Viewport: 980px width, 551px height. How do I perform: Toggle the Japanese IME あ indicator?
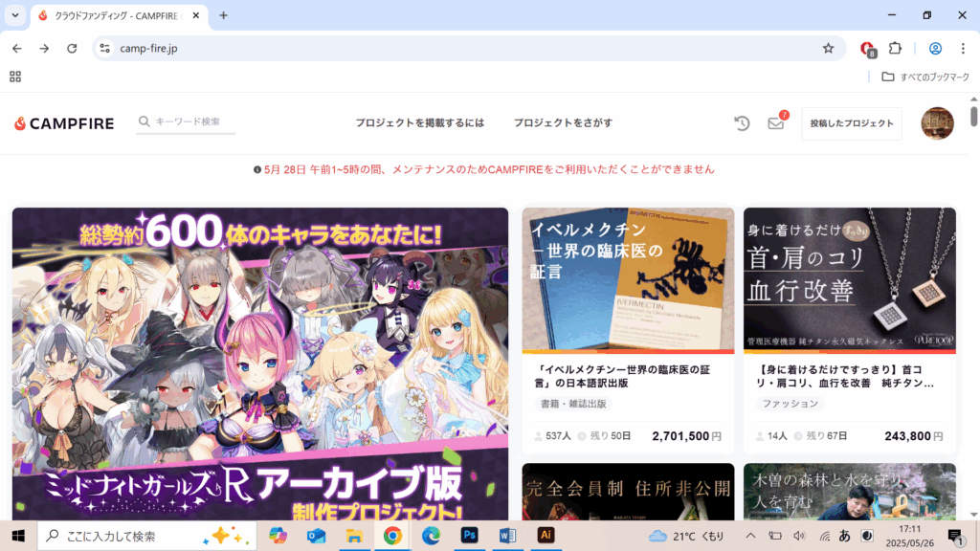point(844,536)
